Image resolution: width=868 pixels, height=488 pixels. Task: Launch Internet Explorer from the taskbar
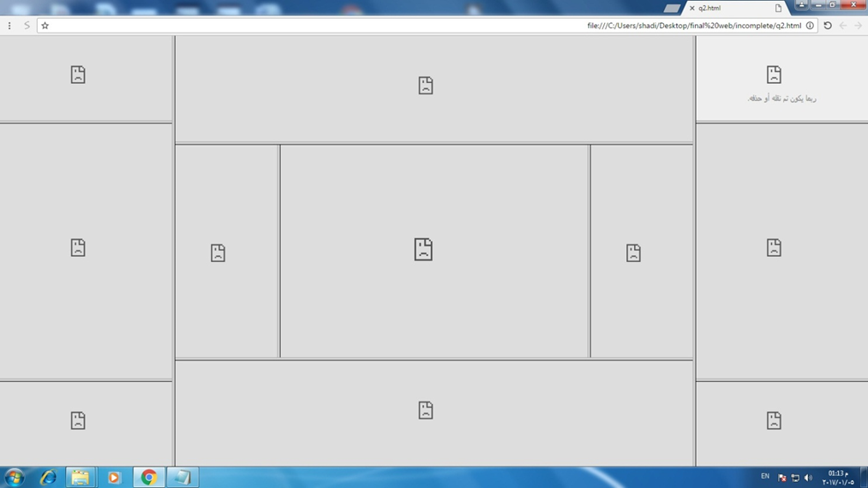click(x=48, y=477)
